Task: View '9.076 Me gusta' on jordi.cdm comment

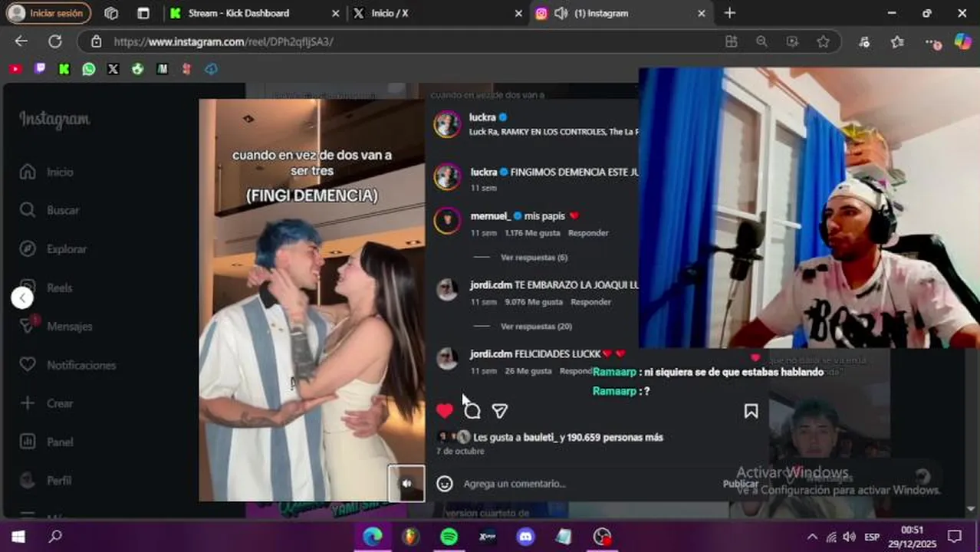Action: point(534,302)
